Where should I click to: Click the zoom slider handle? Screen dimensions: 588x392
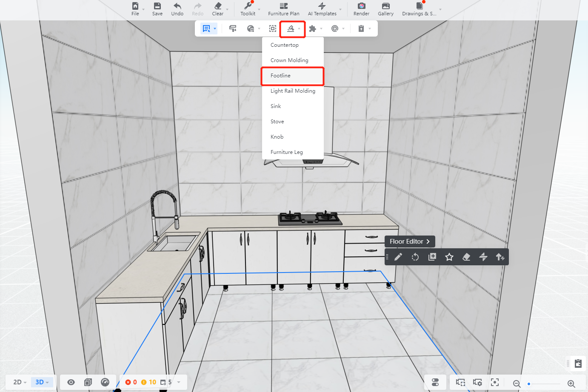tap(529, 384)
